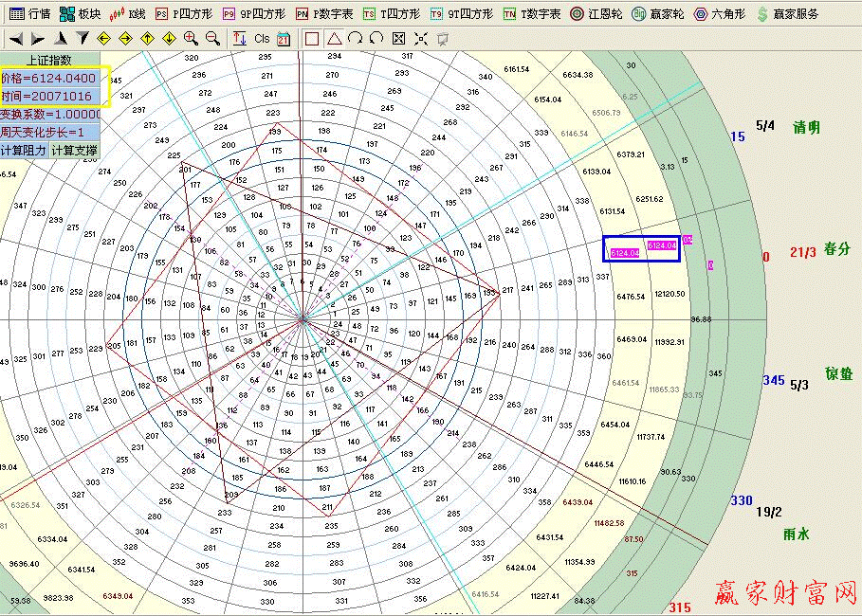
Task: Switch to K线 candlestick chart
Action: (128, 14)
